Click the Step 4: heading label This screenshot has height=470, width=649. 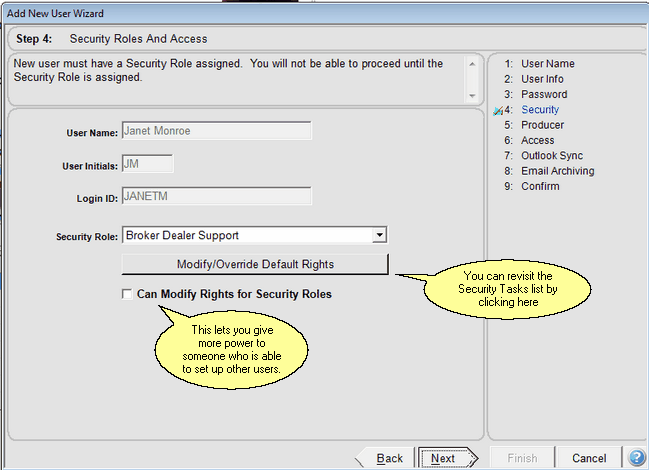point(34,39)
